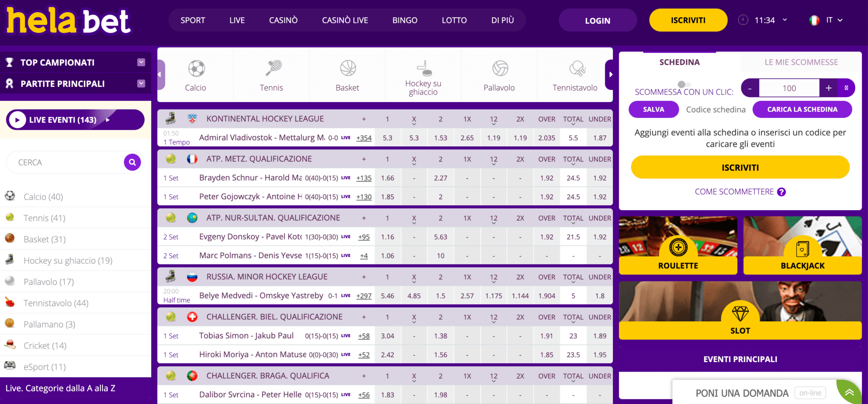Expand Kontinental Hockey League plus markets
Screen dimensions: 868x404
[x=364, y=119]
